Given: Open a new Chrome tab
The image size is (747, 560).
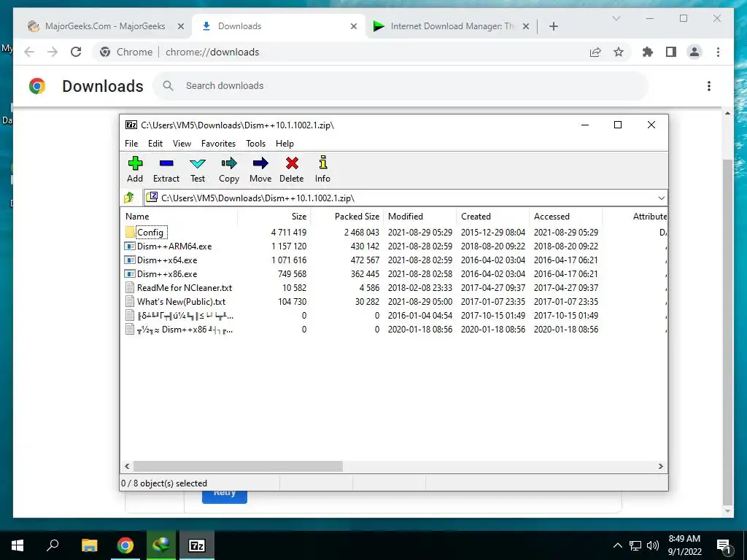Looking at the screenshot, I should point(553,26).
